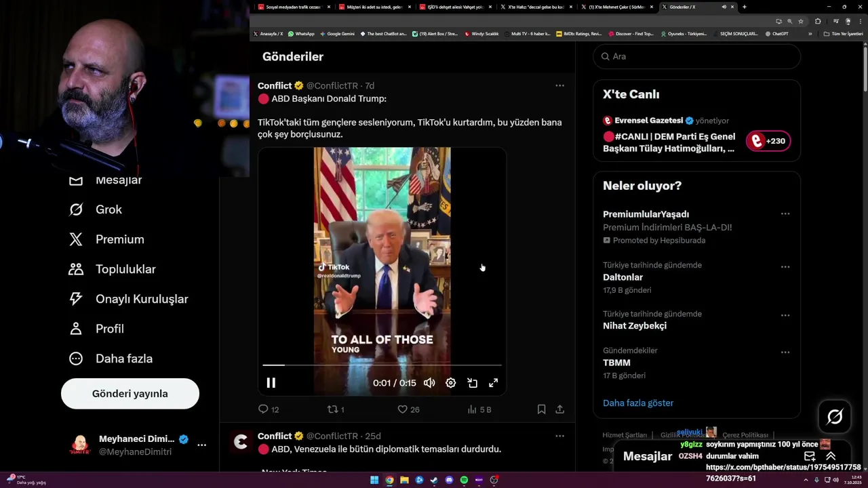Mute the video using the speaker icon
The height and width of the screenshot is (488, 868).
429,383
